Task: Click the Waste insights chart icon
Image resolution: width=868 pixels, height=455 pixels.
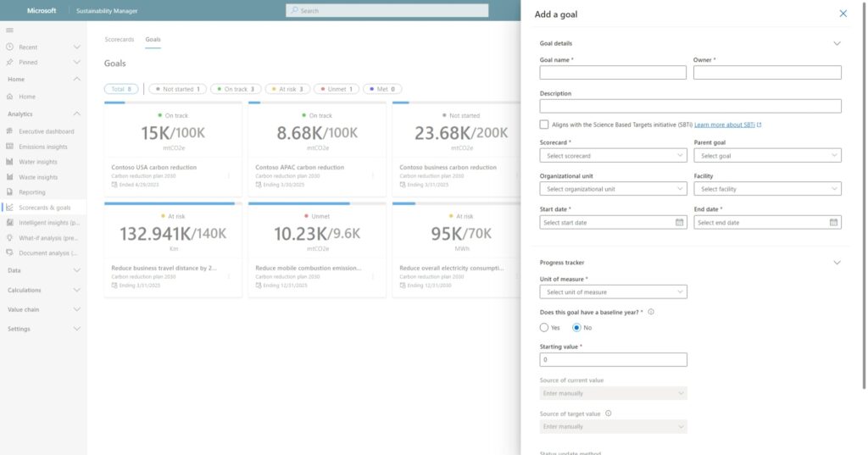Action: pyautogui.click(x=9, y=177)
